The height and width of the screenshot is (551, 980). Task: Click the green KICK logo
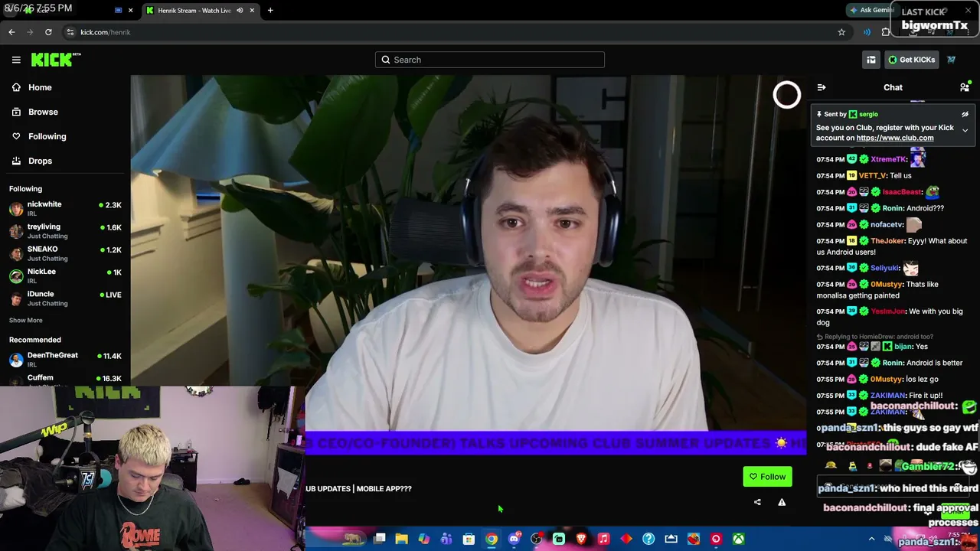click(x=56, y=60)
